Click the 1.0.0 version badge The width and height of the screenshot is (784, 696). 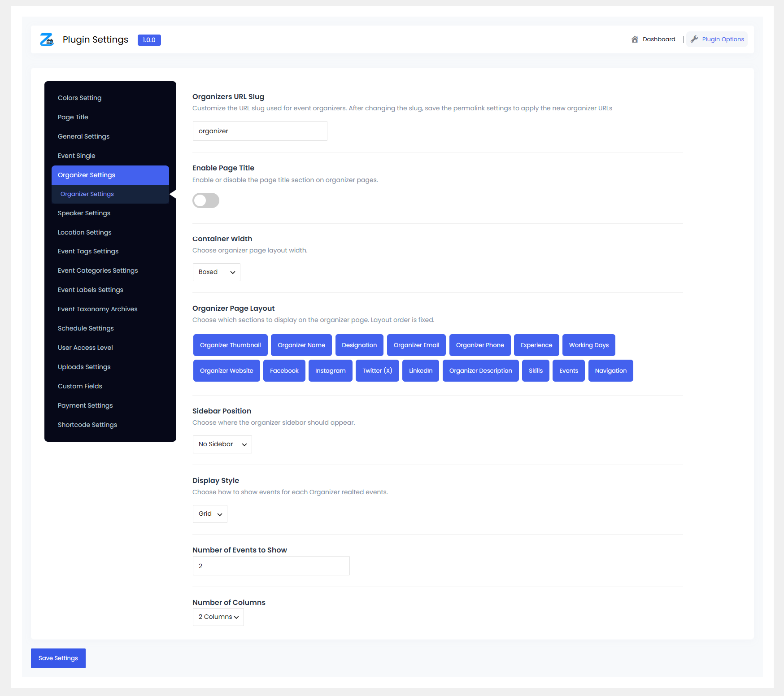(149, 40)
